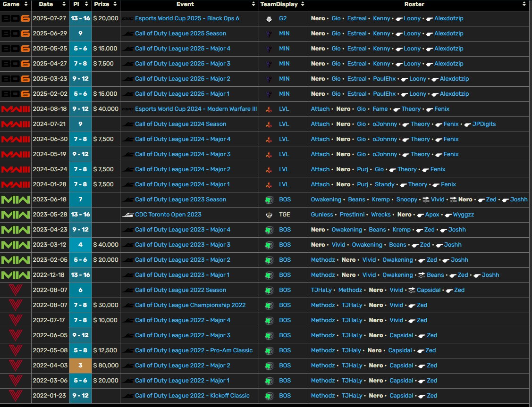
Task: Click the BO6 game icon in the 2025-07-27 row
Action: pos(16,18)
